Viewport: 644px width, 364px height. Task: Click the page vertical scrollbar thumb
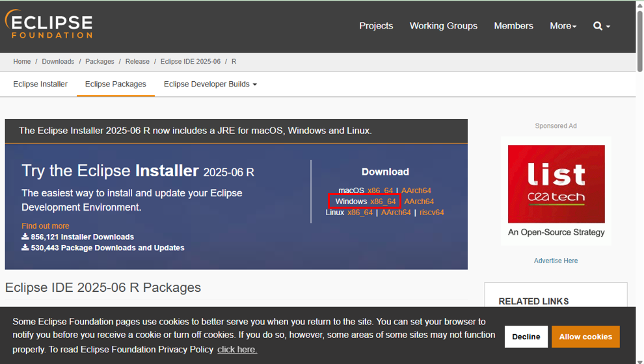[640, 41]
